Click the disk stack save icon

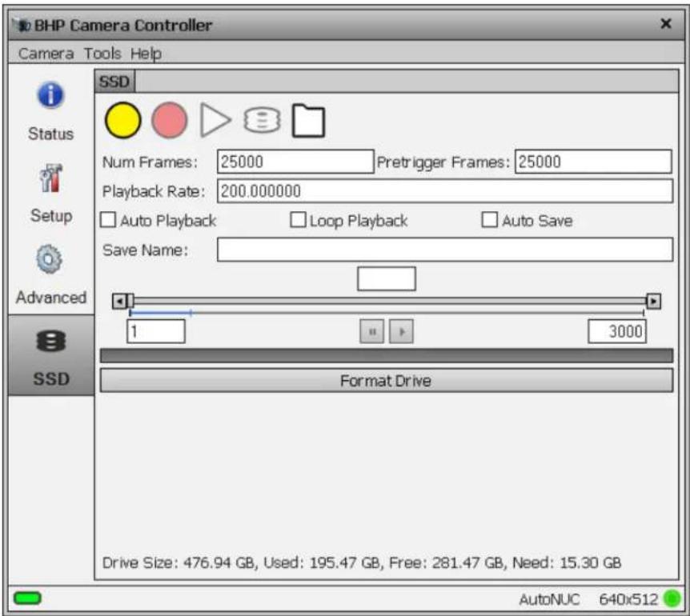262,120
